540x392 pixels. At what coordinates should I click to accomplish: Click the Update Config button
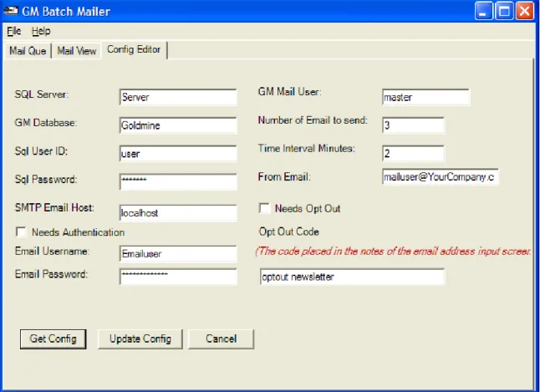[x=140, y=339]
